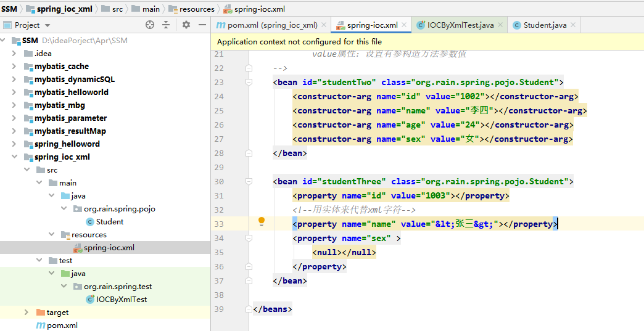Click value="1002" on line 24
The width and height of the screenshot is (644, 331).
(455, 96)
